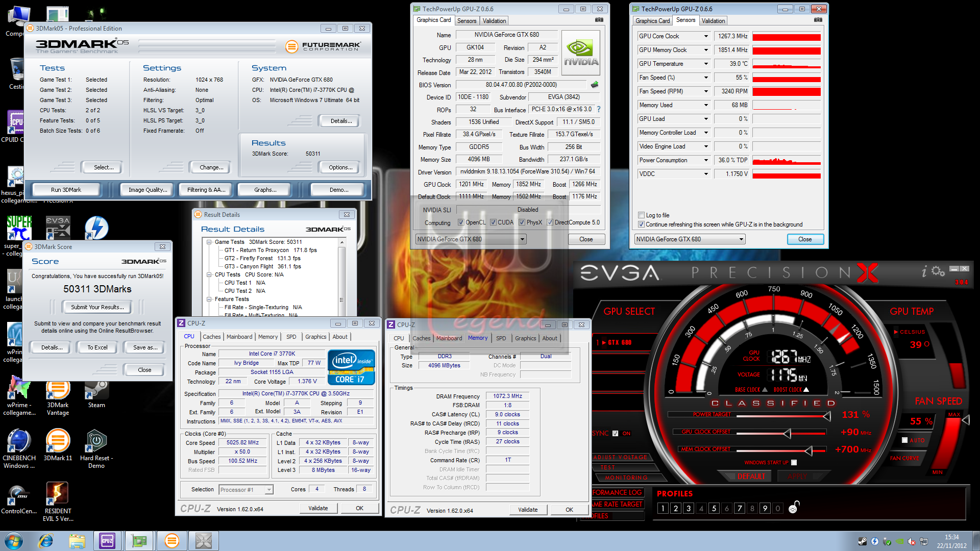
Task: Open the Graphics tab in right CPU-Z window
Action: 525,338
